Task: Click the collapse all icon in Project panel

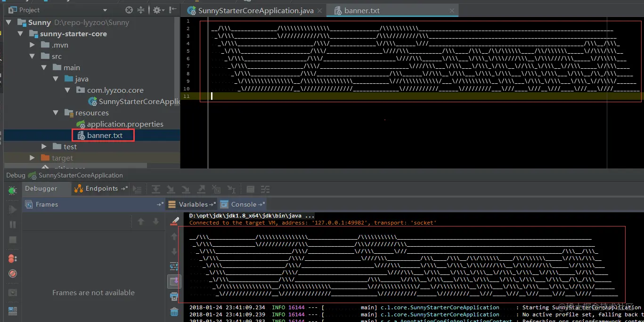Action: (141, 10)
